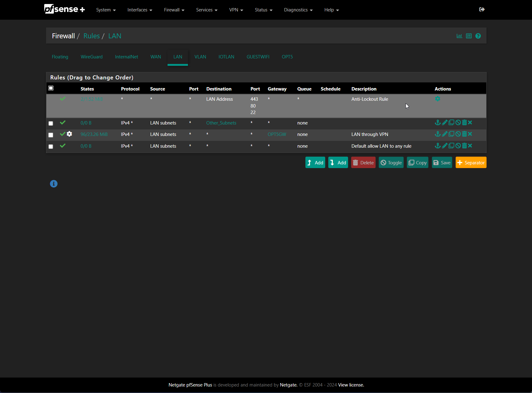
Task: Trash the Default allow LAN to any rule
Action: (464, 146)
